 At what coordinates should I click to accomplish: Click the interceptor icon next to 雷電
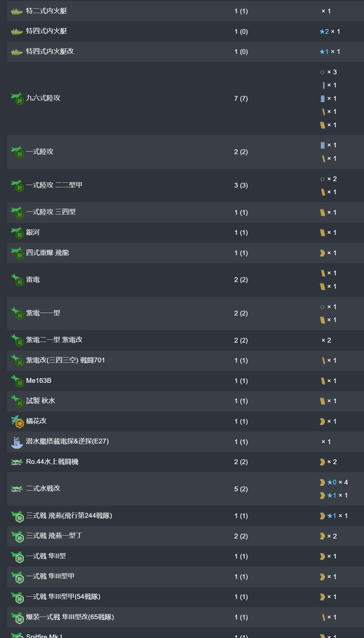(17, 280)
